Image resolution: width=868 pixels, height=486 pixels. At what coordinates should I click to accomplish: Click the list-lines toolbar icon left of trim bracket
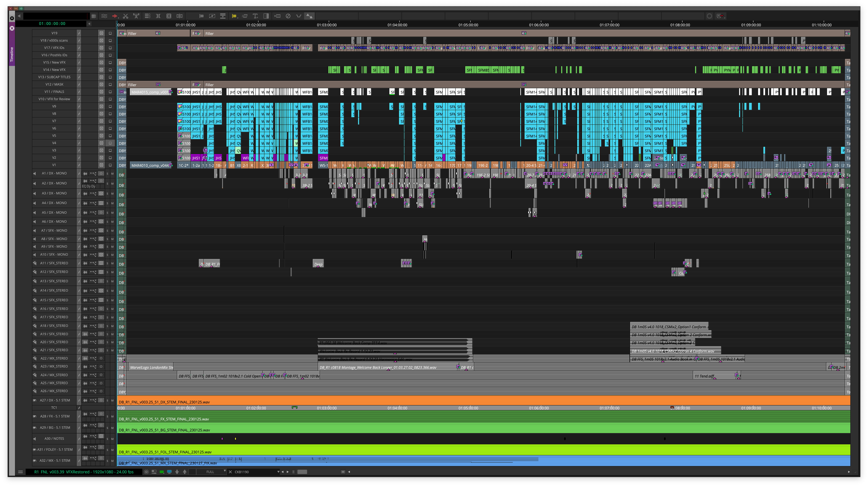[147, 16]
